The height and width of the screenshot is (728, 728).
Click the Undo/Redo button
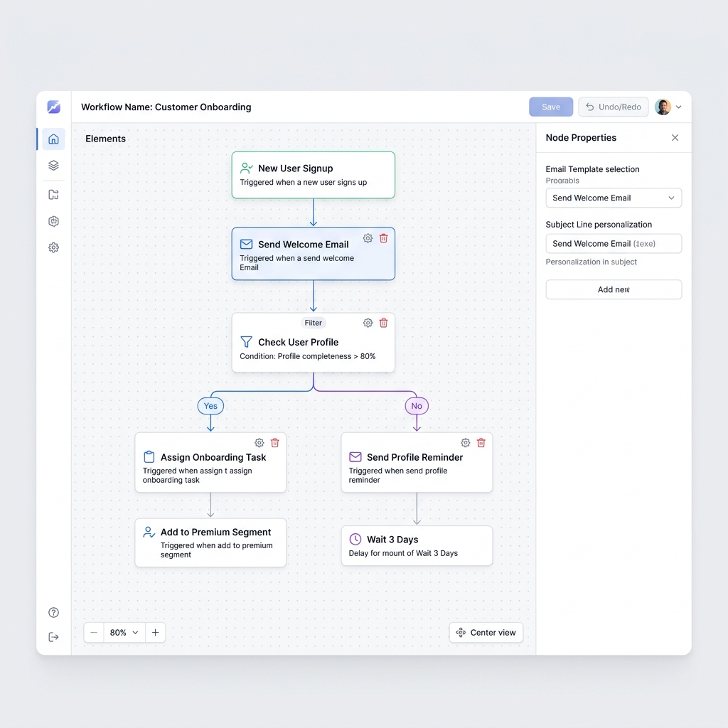[614, 107]
